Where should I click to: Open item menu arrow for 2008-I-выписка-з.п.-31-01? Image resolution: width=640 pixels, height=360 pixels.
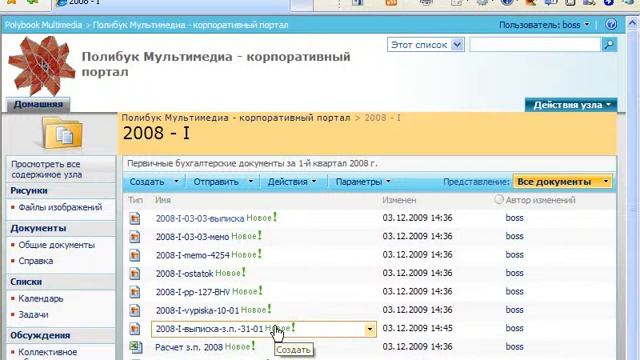tap(370, 329)
